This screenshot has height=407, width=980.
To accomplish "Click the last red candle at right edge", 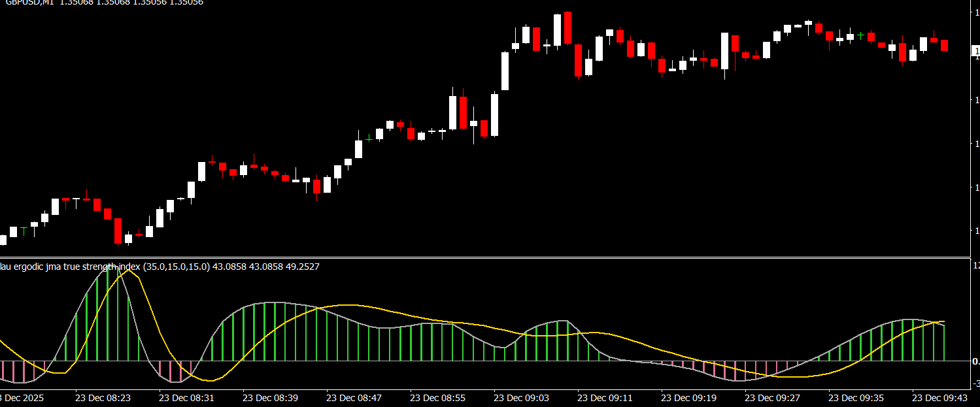I will (x=944, y=44).
